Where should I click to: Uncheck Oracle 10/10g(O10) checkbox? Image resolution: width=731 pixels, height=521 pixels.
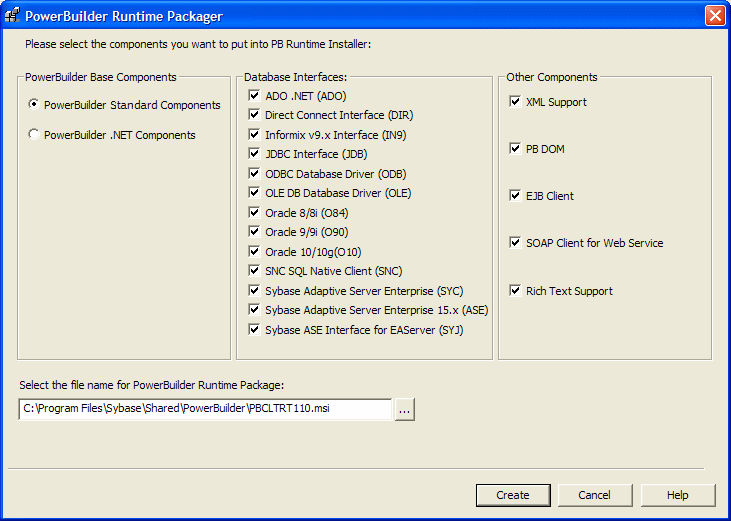254,252
